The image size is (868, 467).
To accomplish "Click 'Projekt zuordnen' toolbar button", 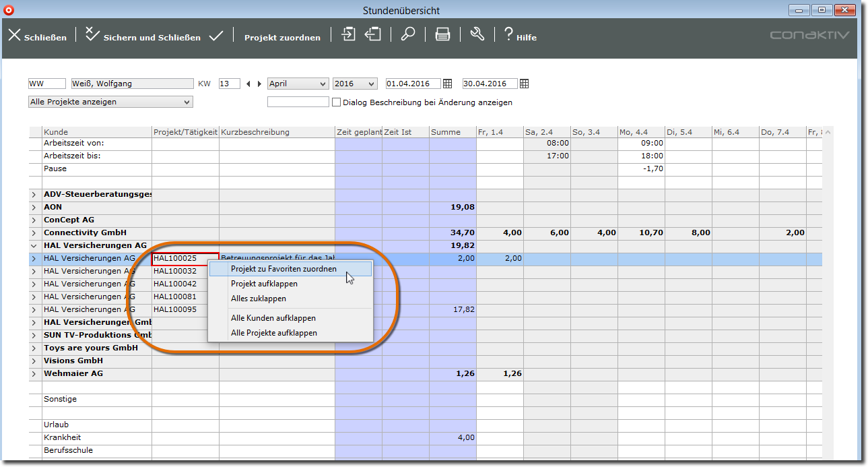I will point(282,38).
